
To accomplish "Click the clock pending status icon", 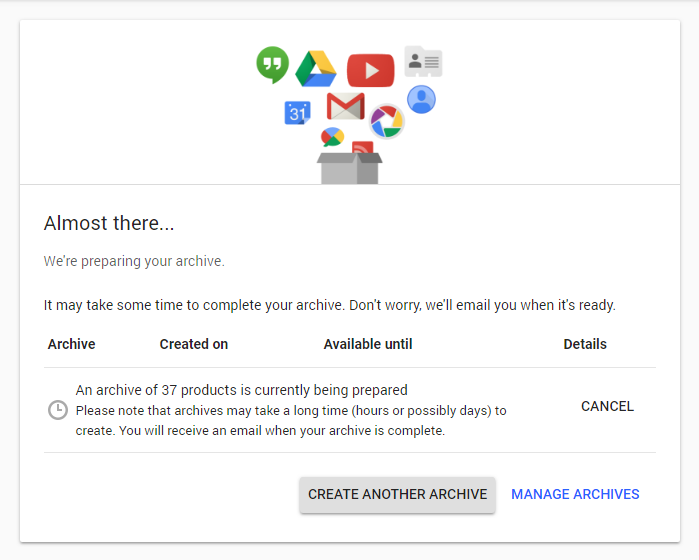I will pyautogui.click(x=58, y=410).
